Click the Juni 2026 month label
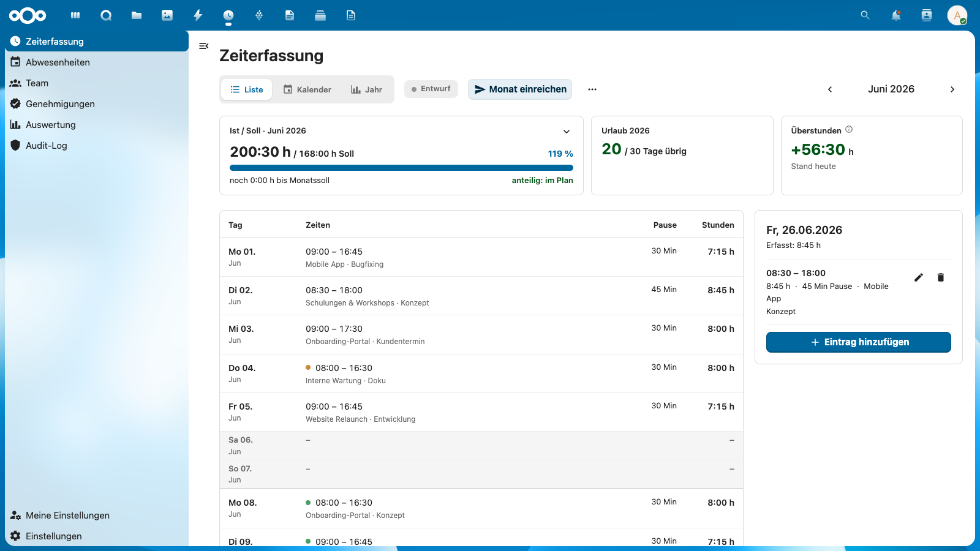This screenshot has width=980, height=551. tap(891, 89)
